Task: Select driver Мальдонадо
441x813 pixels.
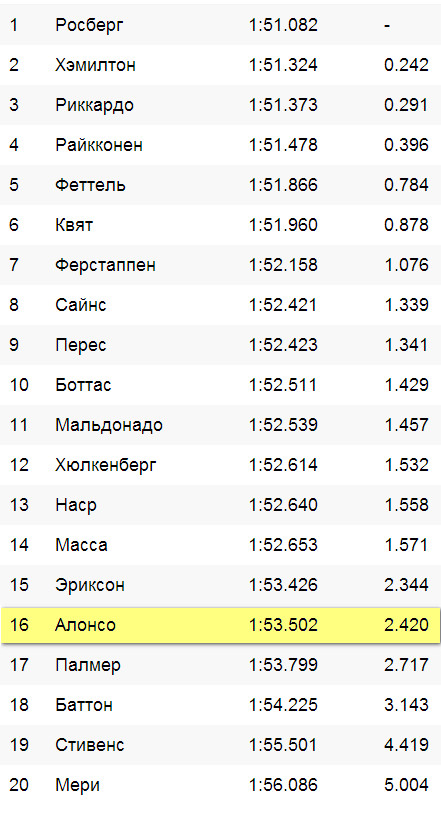Action: [109, 426]
